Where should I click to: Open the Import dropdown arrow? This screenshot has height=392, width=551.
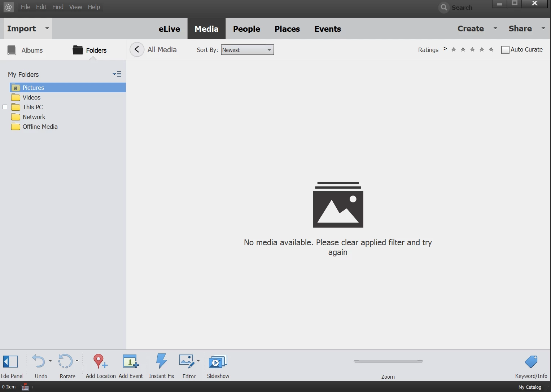(47, 28)
